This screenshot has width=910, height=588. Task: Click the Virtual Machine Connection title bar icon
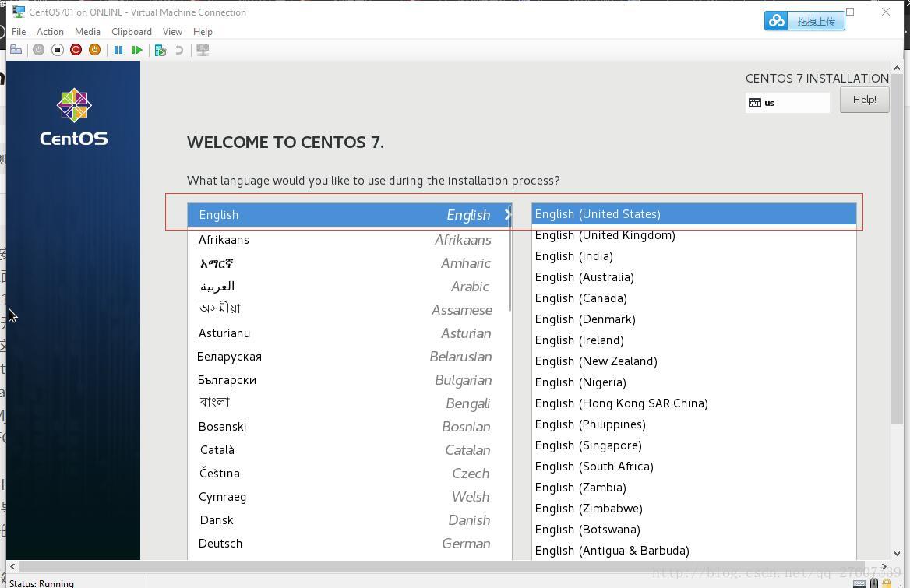click(x=19, y=12)
